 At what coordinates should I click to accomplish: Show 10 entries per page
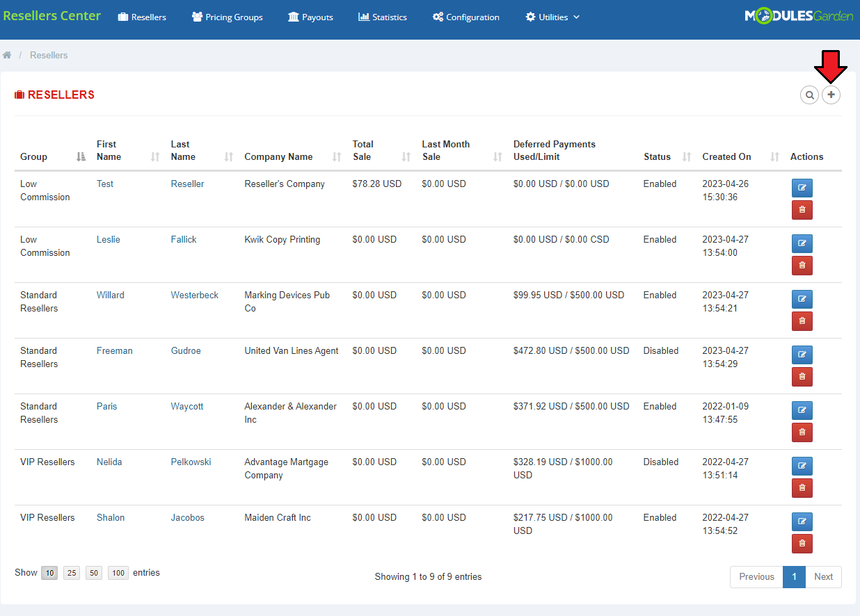49,573
